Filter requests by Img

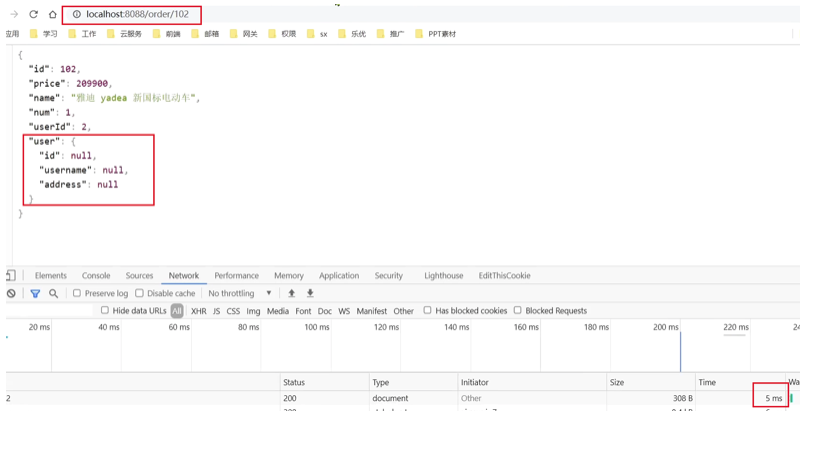(253, 311)
